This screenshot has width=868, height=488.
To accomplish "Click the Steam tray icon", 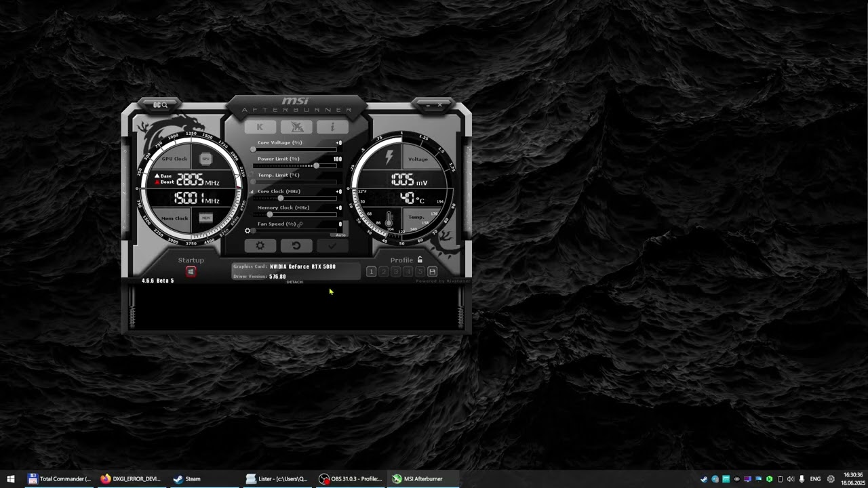I will (704, 479).
